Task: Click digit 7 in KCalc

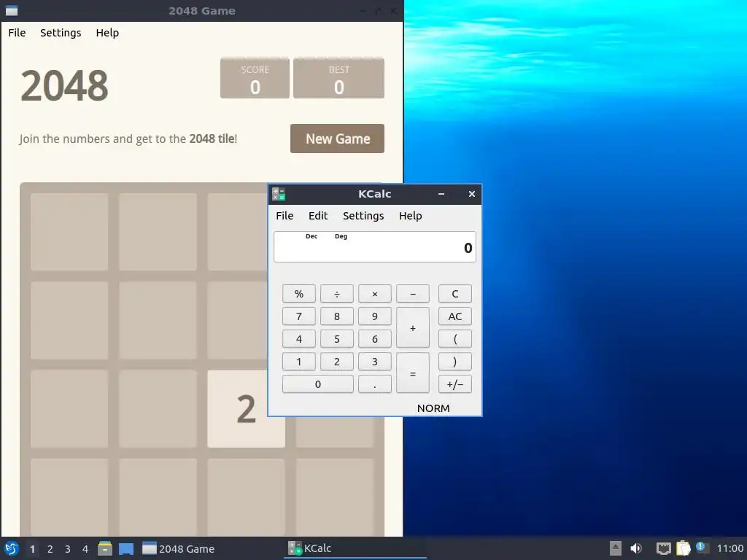Action: 298,316
